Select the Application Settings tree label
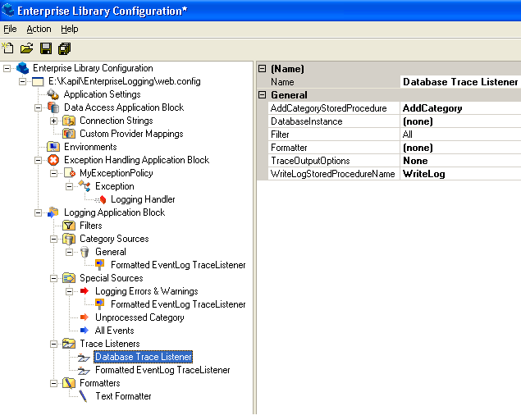The image size is (521, 420). pyautogui.click(x=102, y=94)
